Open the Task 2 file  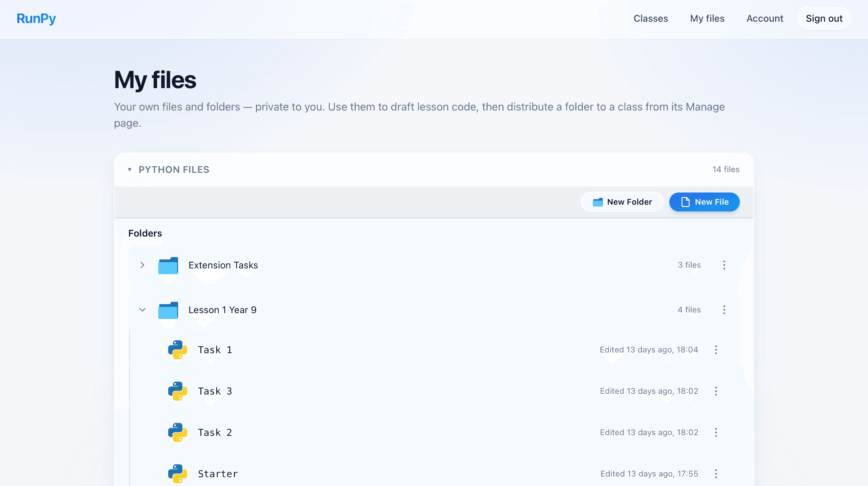215,432
